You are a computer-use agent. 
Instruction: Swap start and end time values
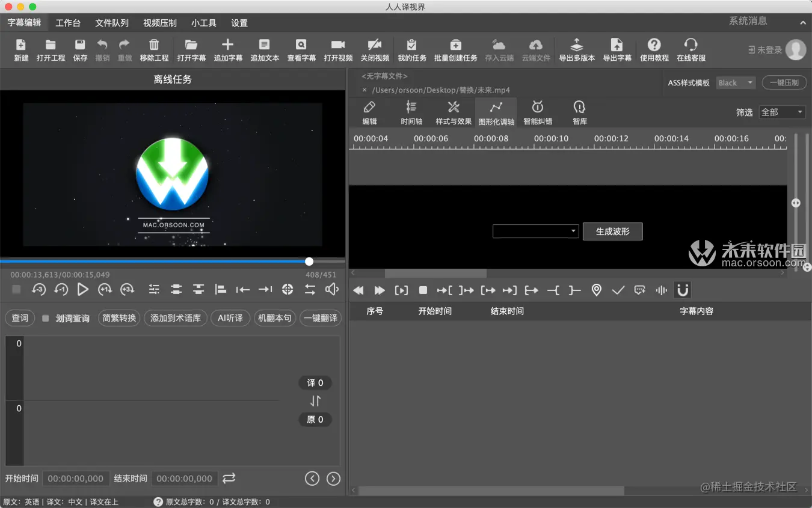pyautogui.click(x=229, y=479)
